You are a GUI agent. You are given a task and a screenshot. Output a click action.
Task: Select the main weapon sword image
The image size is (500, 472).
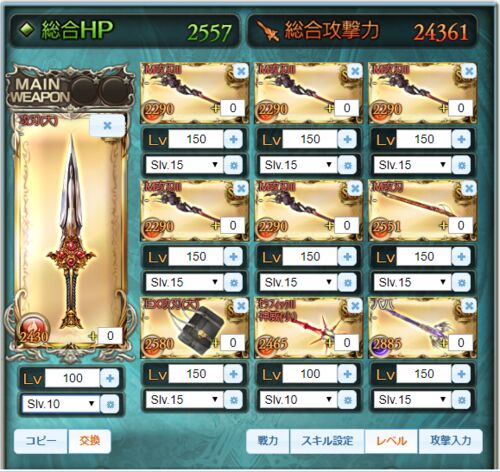(x=70, y=233)
